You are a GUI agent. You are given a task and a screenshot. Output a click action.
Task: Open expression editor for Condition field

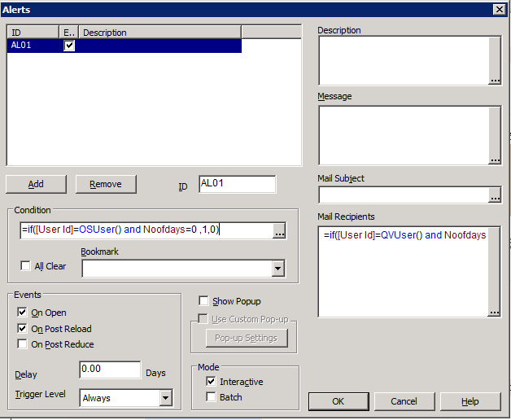point(279,230)
